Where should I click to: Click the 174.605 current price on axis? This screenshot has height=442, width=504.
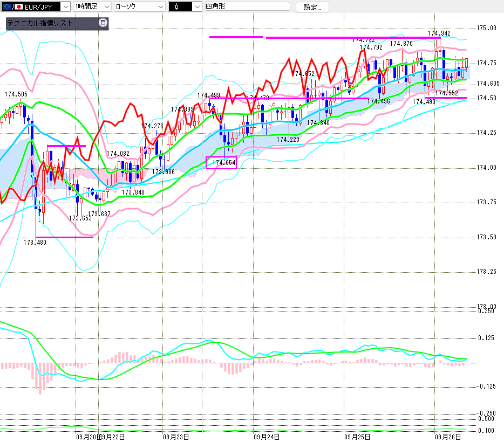488,84
